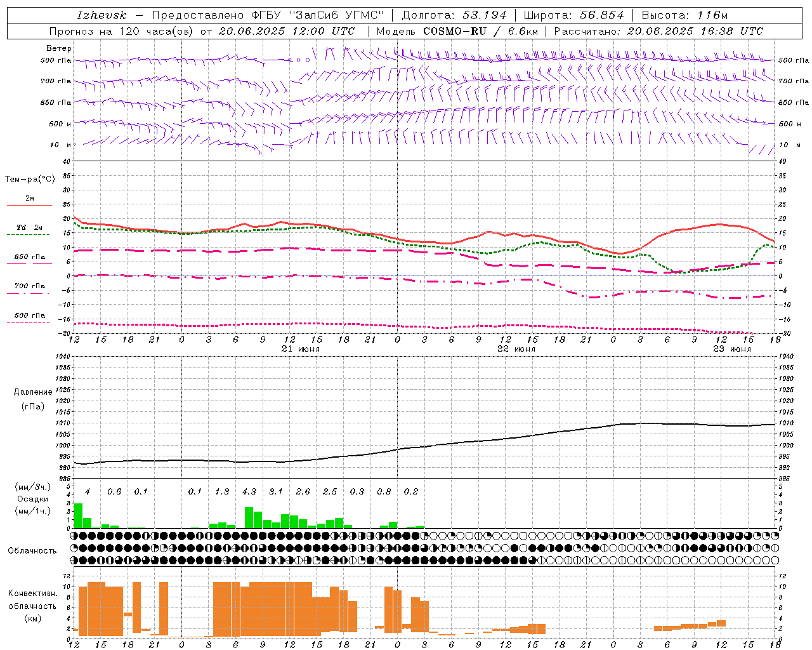The width and height of the screenshot is (812, 650).
Task: Click the 2.5 precipitation total
Action: tap(330, 491)
